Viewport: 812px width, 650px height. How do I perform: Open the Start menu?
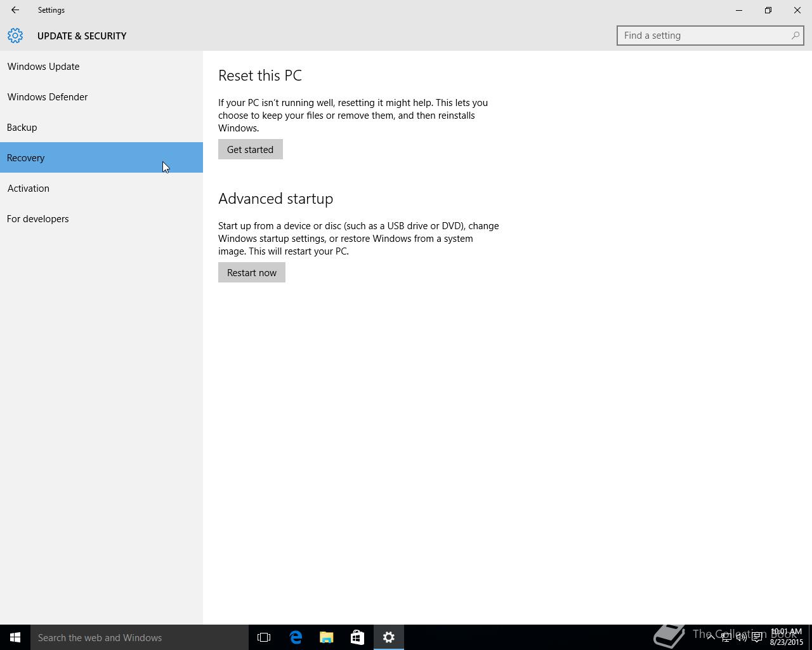[x=15, y=637]
